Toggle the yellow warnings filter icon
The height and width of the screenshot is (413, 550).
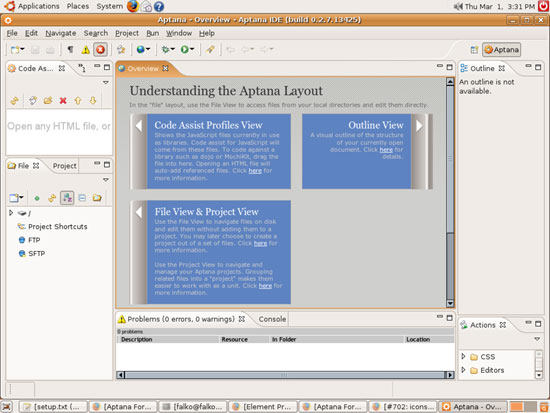[85, 50]
